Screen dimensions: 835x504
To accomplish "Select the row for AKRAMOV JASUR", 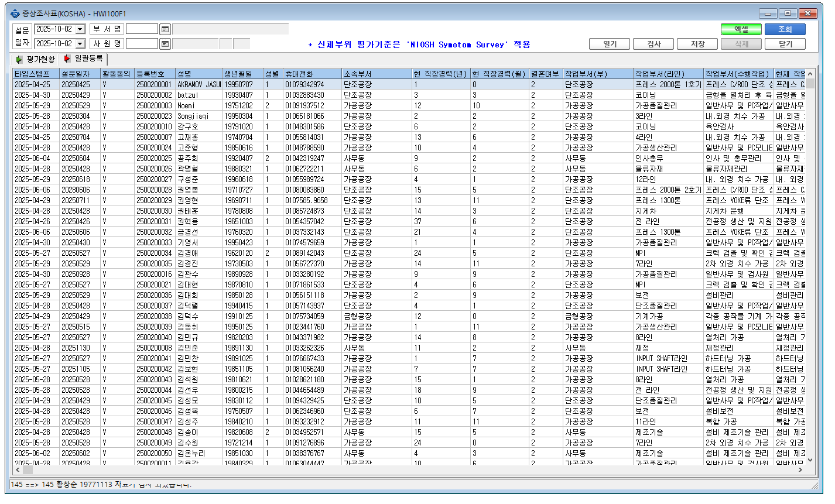I will coord(409,84).
